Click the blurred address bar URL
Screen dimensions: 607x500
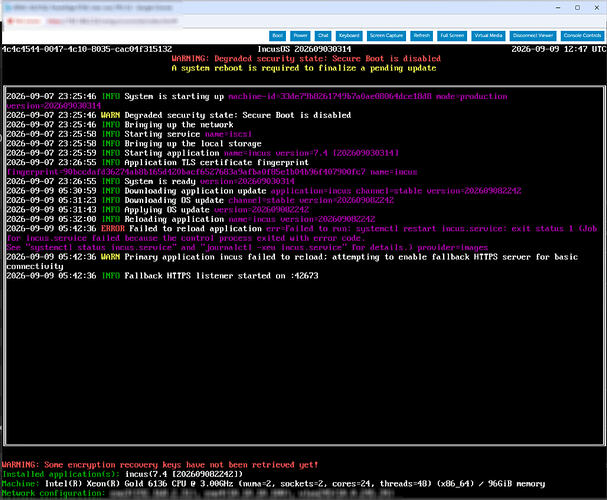pos(112,21)
